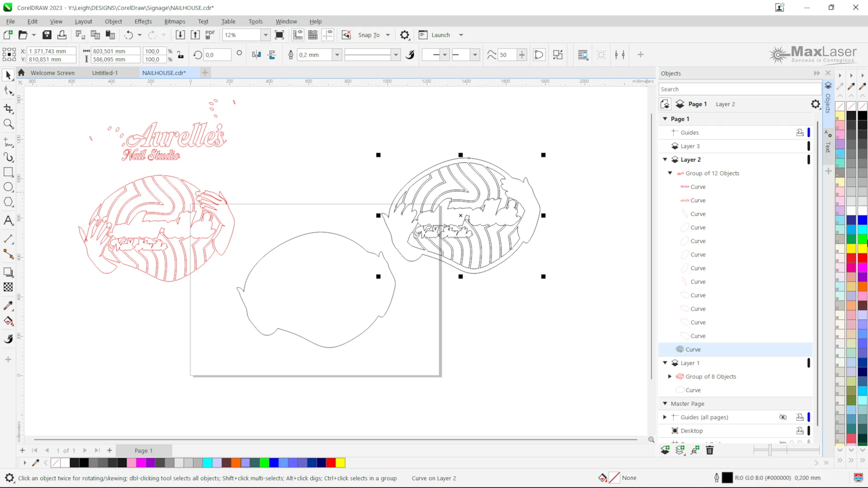Toggle print lock on Desktop layer
The image size is (868, 488).
pos(800,431)
